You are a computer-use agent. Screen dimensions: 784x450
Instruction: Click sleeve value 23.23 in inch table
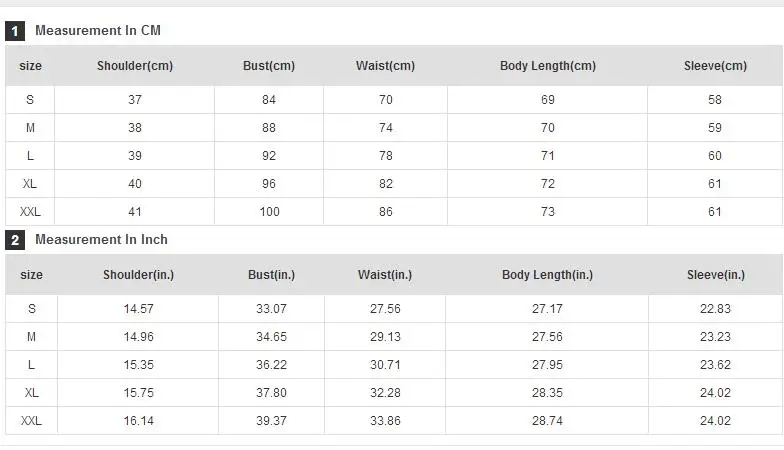[x=716, y=336]
